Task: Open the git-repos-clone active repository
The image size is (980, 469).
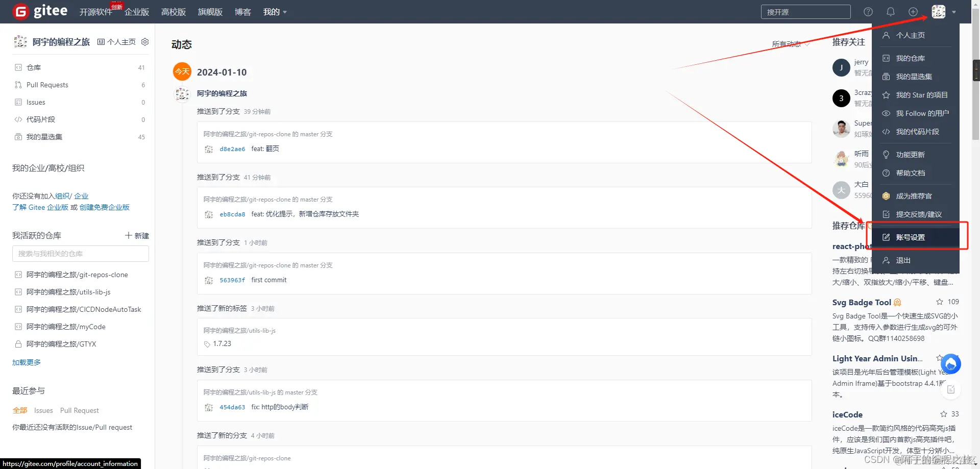Action: pos(77,275)
